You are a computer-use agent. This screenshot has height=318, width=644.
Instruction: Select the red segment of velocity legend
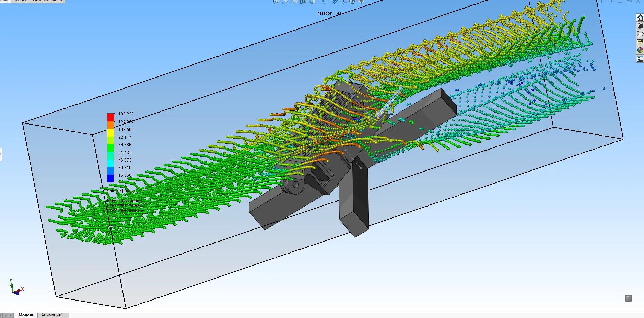110,117
